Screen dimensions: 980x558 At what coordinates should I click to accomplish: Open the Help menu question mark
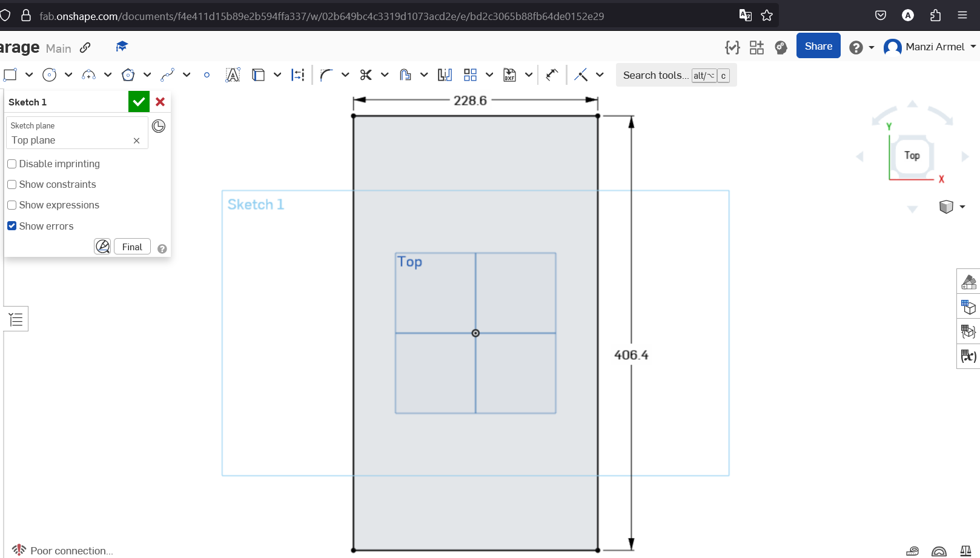(x=856, y=47)
